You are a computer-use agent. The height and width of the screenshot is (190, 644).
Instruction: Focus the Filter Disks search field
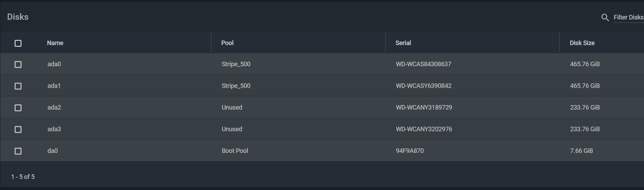click(629, 17)
